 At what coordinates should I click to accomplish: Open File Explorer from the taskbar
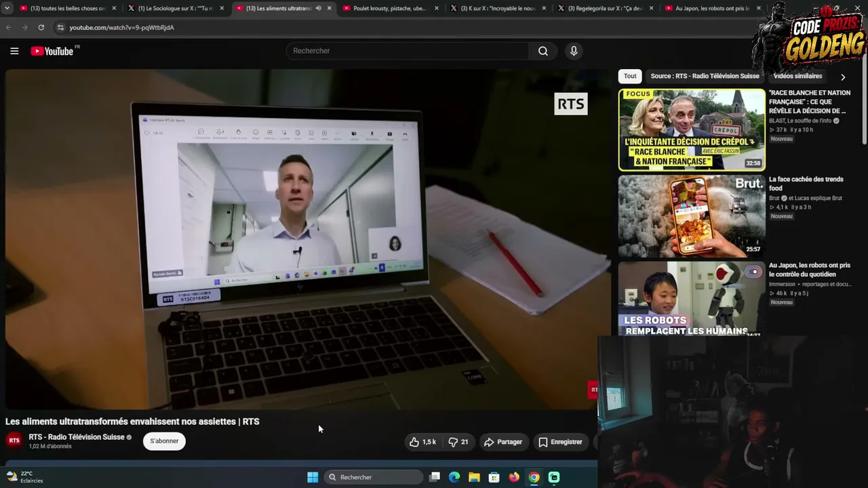pos(474,477)
